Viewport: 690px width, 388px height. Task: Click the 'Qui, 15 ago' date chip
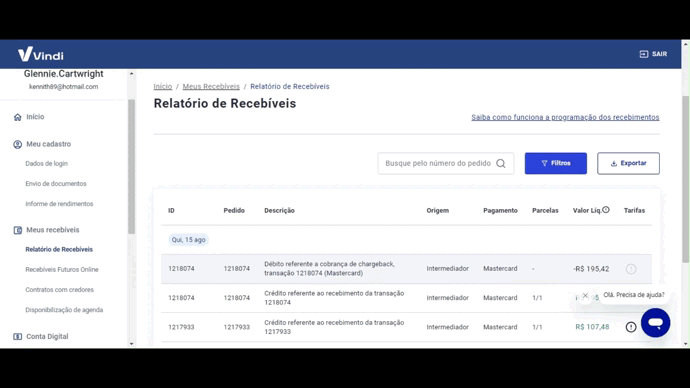pyautogui.click(x=188, y=240)
